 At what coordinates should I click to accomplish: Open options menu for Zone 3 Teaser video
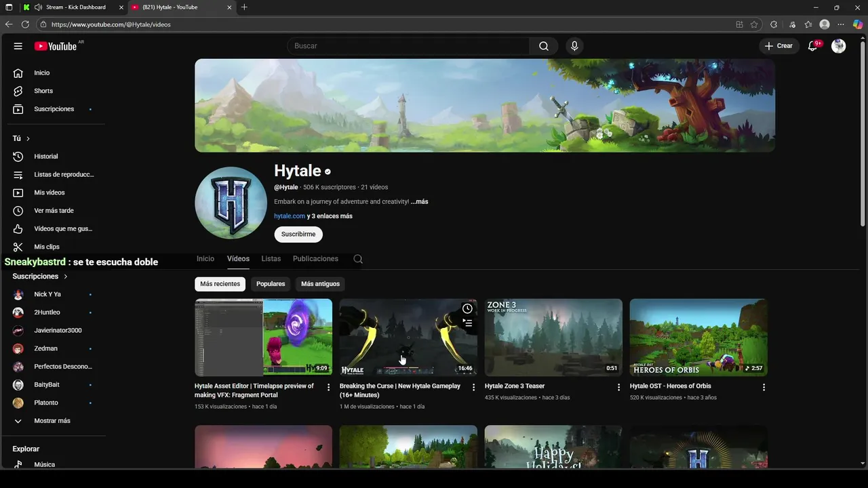pyautogui.click(x=618, y=387)
